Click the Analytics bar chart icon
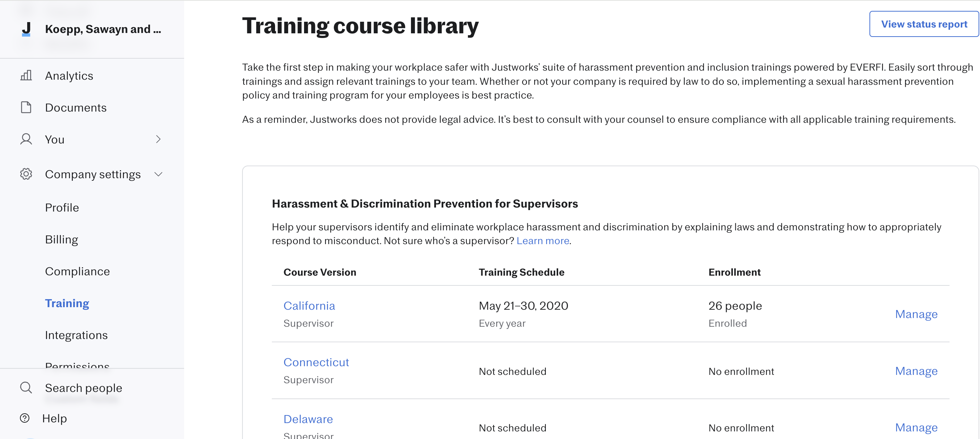This screenshot has height=439, width=980. pyautogui.click(x=26, y=75)
